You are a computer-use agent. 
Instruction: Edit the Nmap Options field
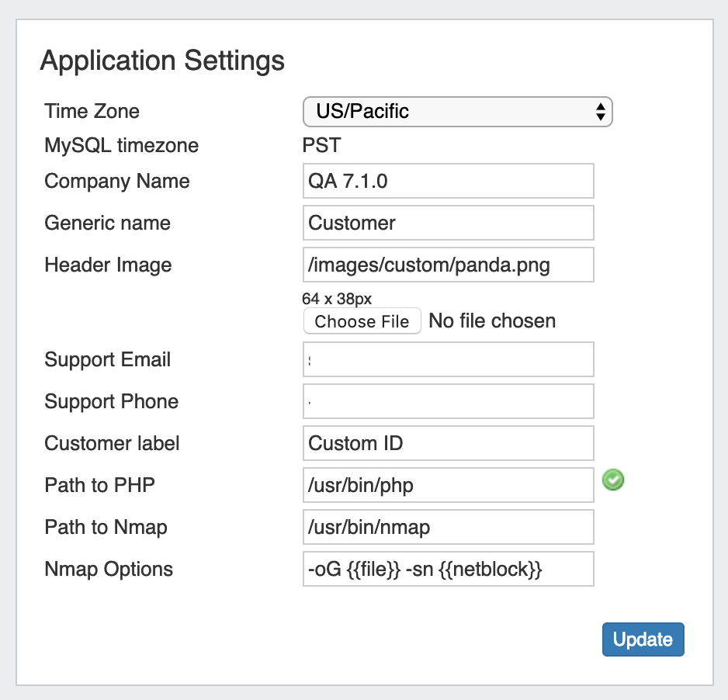(448, 569)
